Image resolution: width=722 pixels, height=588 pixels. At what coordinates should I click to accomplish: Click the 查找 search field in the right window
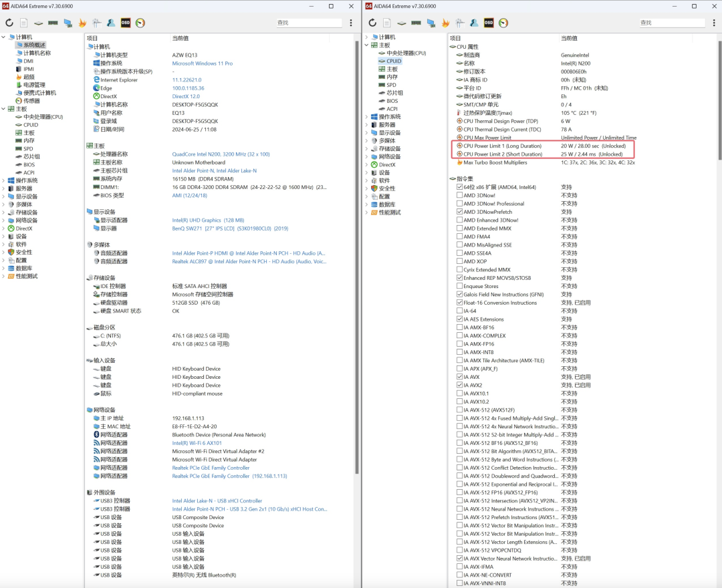point(673,23)
